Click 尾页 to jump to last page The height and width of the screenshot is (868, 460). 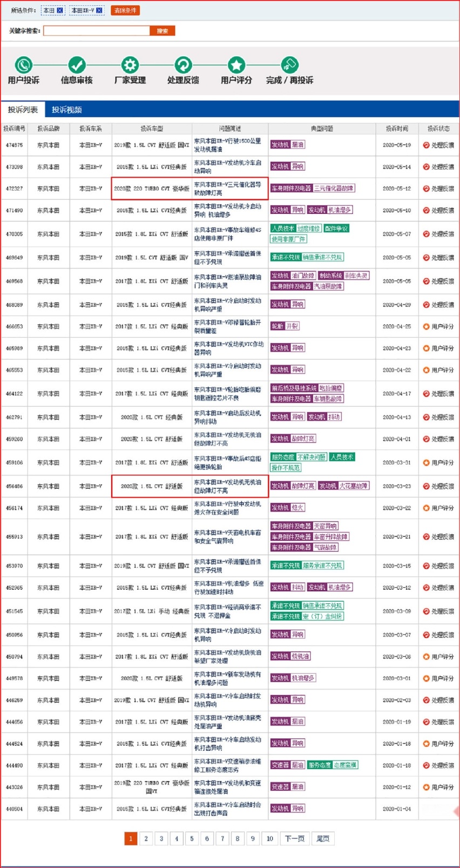click(x=323, y=839)
